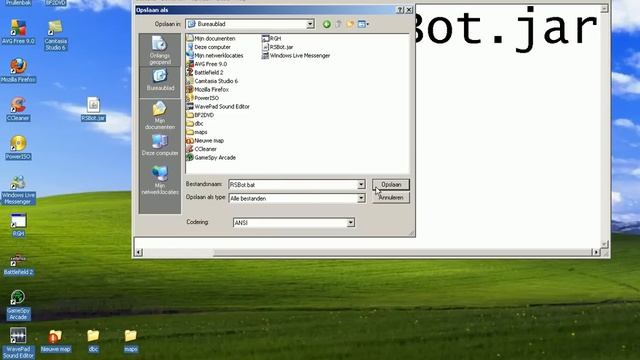Select Battlefield 2 shortcut in file list

pyautogui.click(x=205, y=73)
